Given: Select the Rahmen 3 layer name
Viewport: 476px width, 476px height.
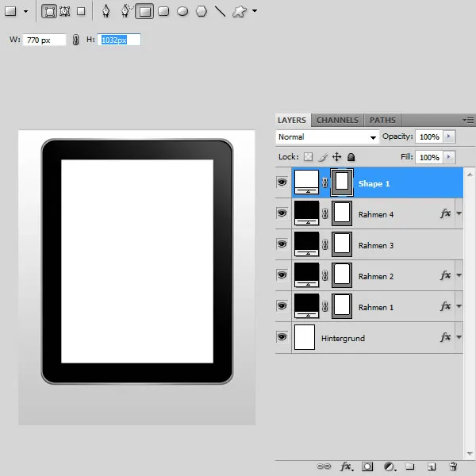Looking at the screenshot, I should [x=376, y=245].
